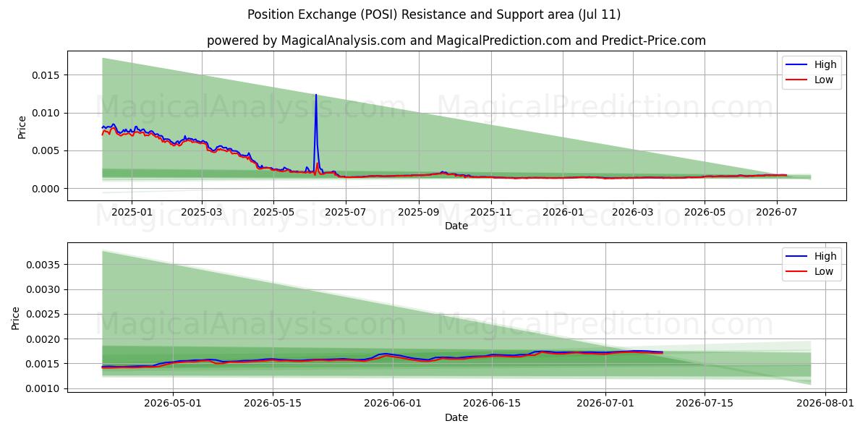Click the 2025-03 x-axis tick label
This screenshot has width=868, height=434.
202,212
